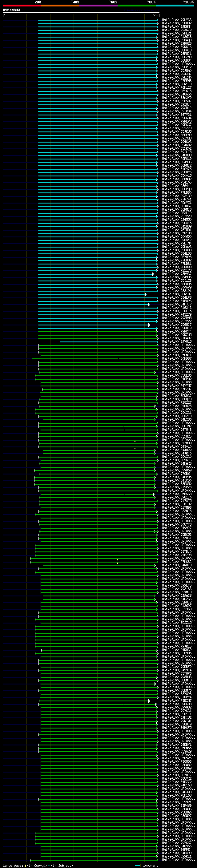Image resolution: width=197 pixels, height=868 pixels.
Task: Click the arrowhead ending the Q56WI7 alignment
Action: [x=149, y=325]
